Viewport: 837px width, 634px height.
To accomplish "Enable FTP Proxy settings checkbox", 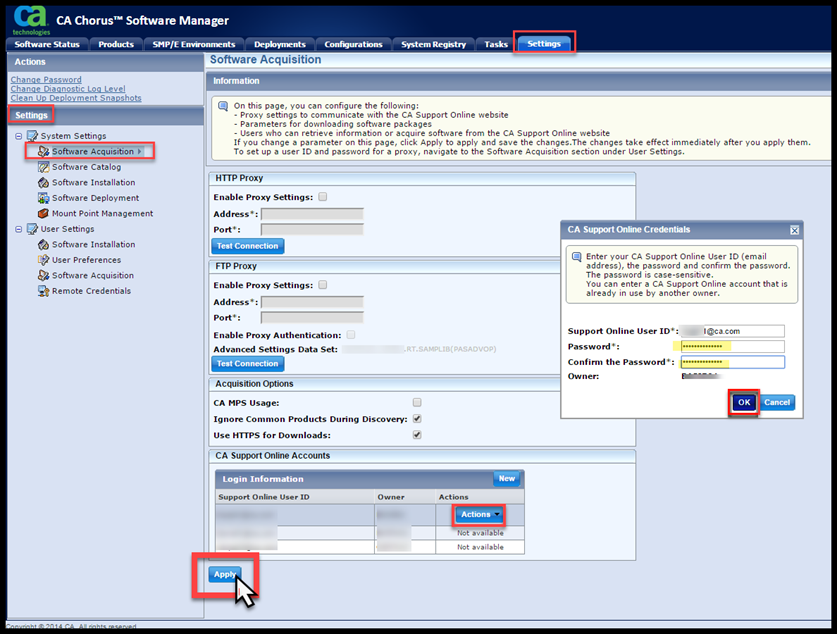I will 322,285.
